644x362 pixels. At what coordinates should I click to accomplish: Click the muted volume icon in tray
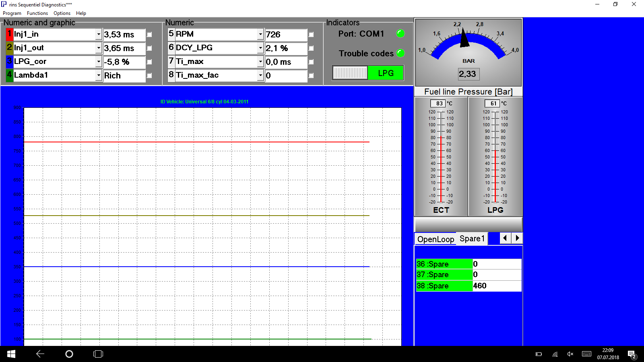click(x=570, y=354)
